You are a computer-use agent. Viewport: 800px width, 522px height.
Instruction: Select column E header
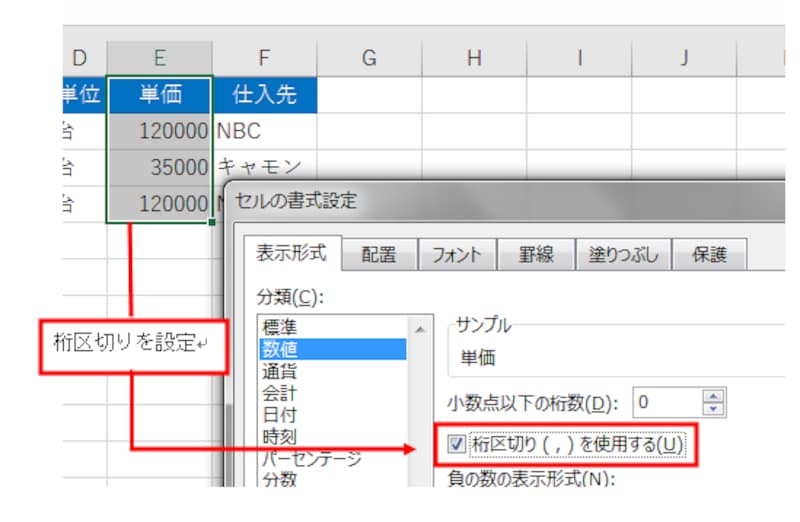tap(160, 58)
